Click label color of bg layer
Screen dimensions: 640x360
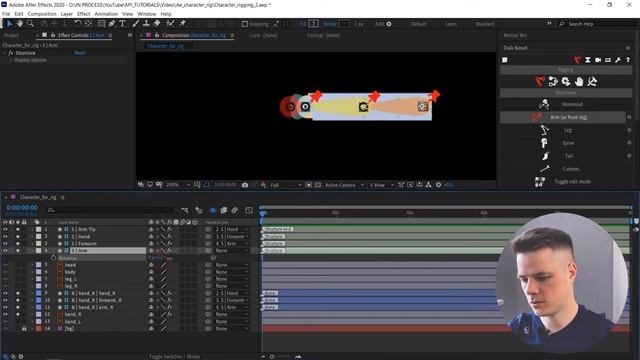pos(38,329)
